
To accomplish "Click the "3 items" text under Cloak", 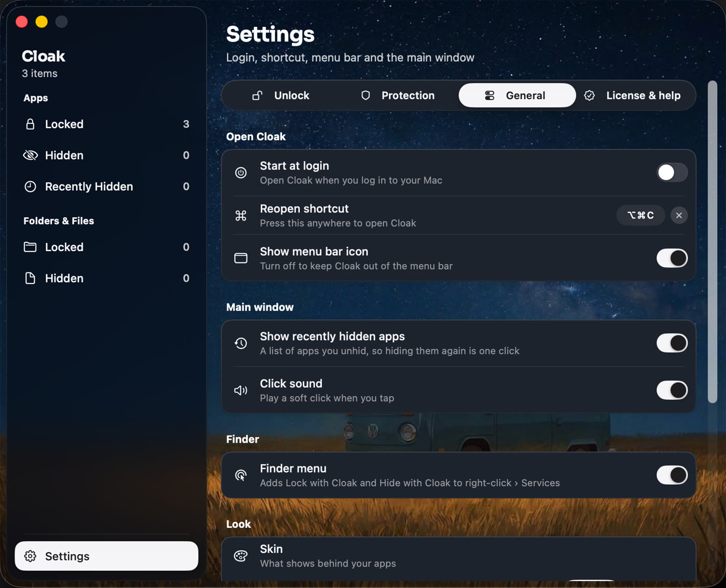I will tap(39, 74).
